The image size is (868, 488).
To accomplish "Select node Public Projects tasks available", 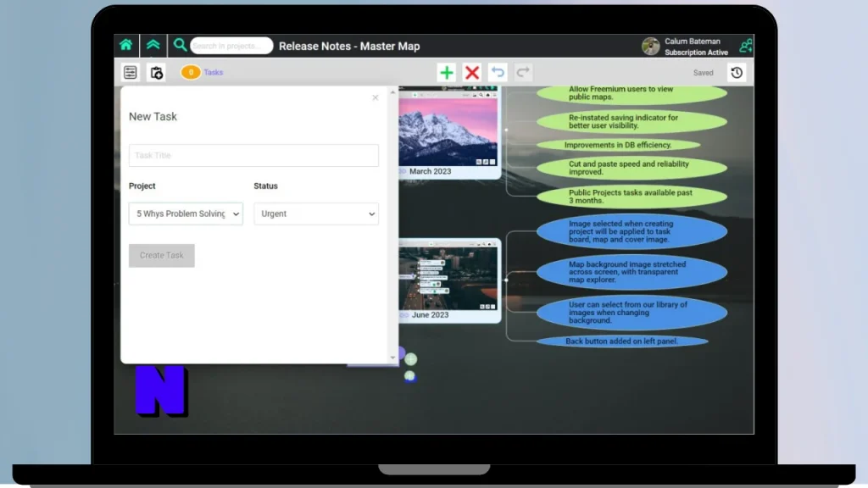I will [632, 197].
